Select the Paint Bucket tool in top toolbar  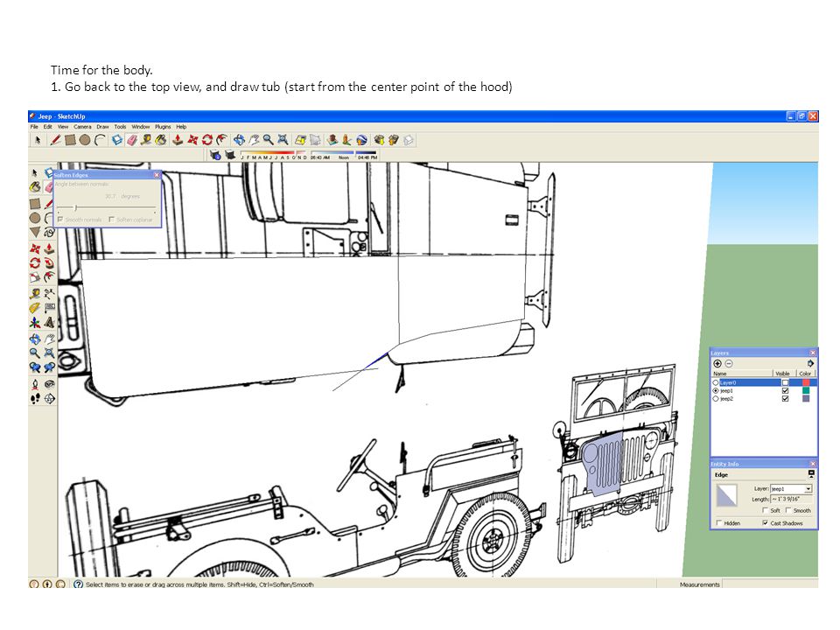161,140
